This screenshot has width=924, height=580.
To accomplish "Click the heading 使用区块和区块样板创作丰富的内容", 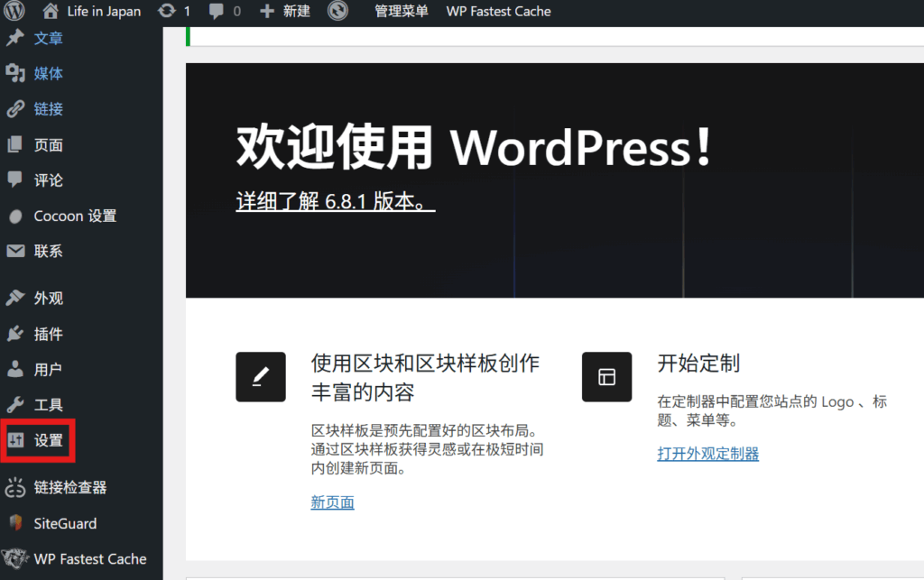I will point(425,377).
